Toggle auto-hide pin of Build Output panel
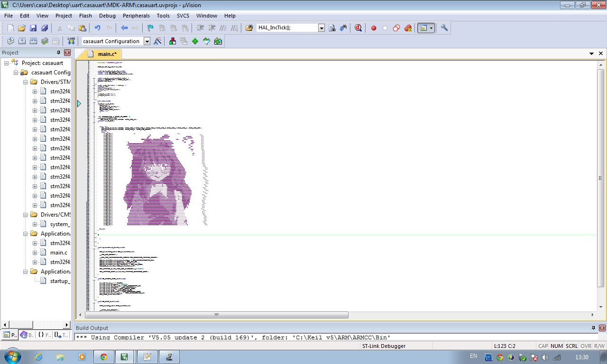 (593, 328)
